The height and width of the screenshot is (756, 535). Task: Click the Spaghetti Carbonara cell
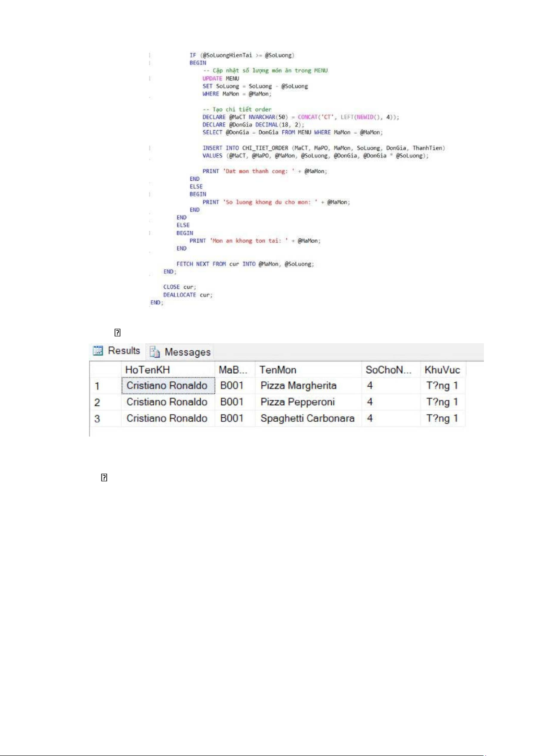point(307,419)
